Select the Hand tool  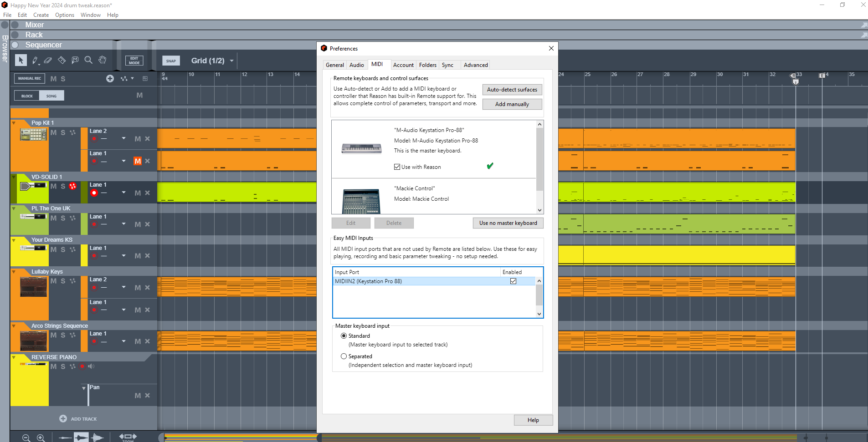click(103, 60)
